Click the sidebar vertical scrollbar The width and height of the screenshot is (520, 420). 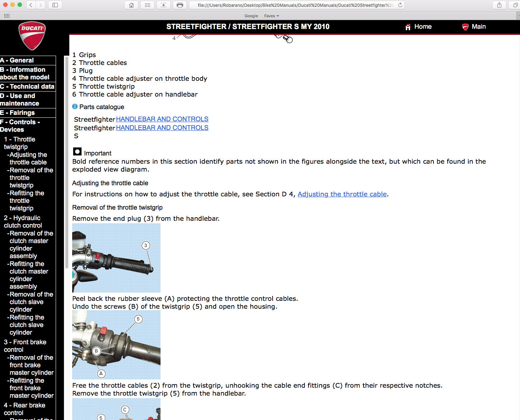point(66,162)
